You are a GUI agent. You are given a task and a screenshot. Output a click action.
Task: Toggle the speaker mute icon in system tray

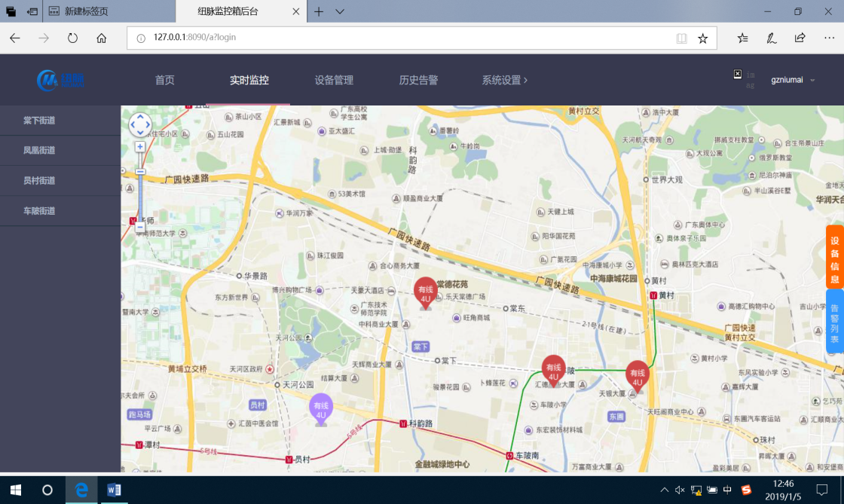click(680, 490)
